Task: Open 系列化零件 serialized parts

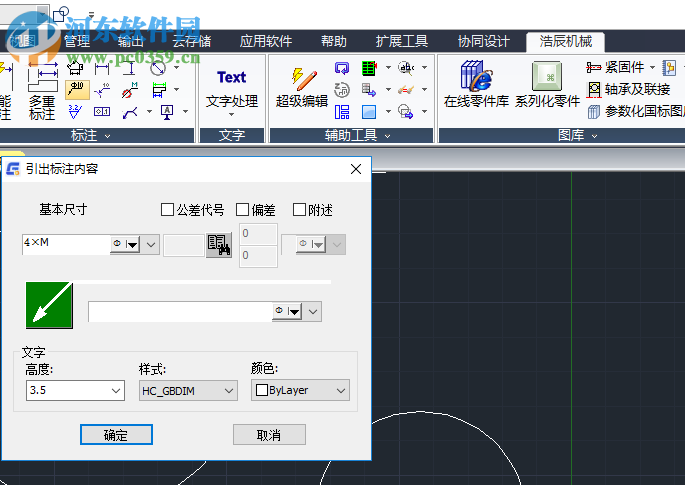Action: point(547,84)
